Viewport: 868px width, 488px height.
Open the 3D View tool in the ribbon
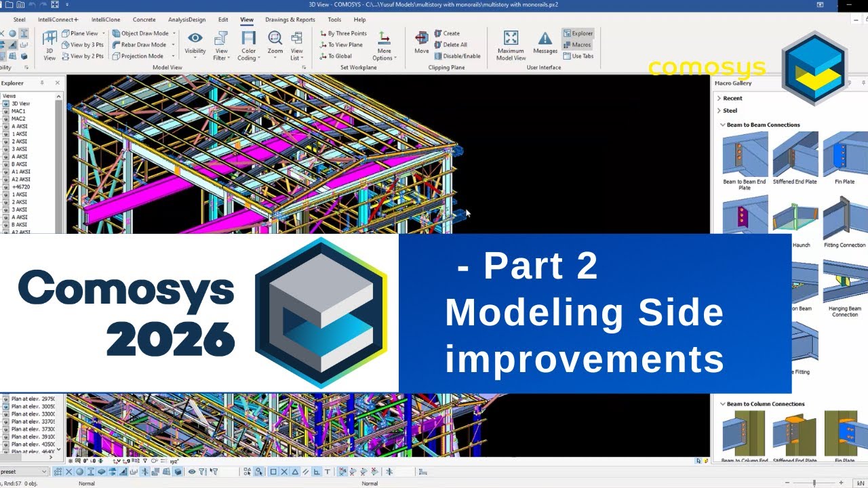click(49, 45)
